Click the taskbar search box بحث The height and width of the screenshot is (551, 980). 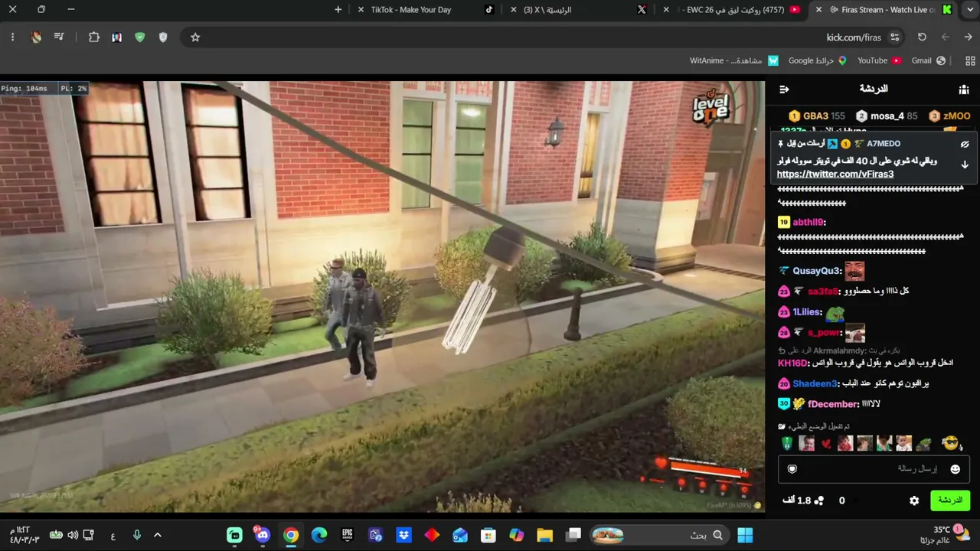[659, 535]
